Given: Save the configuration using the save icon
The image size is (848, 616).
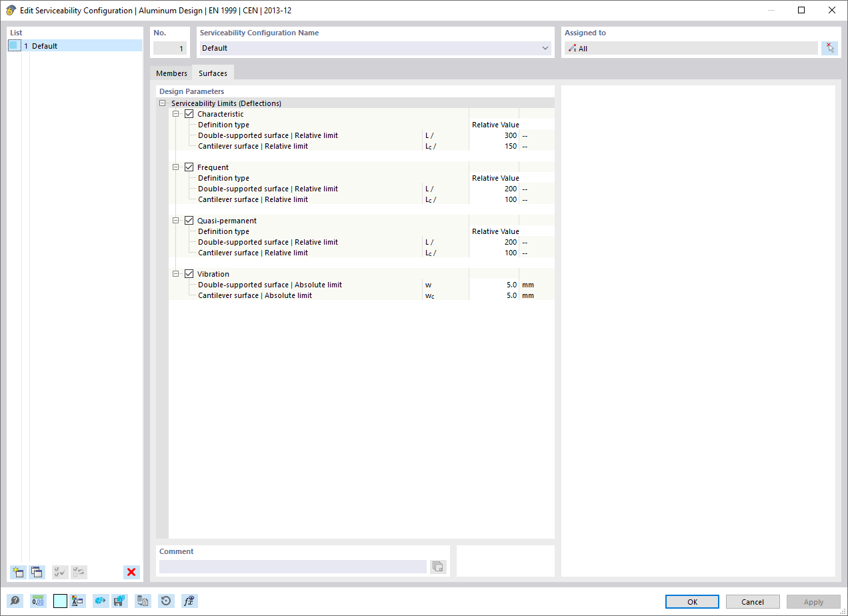Looking at the screenshot, I should [121, 601].
